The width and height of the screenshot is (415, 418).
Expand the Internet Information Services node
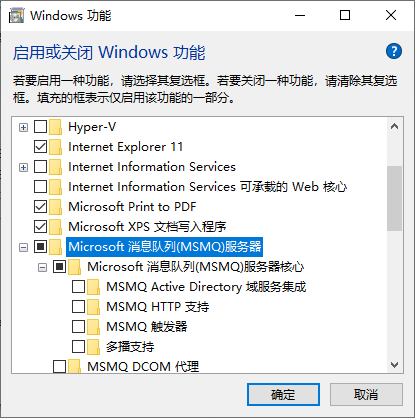23,167
